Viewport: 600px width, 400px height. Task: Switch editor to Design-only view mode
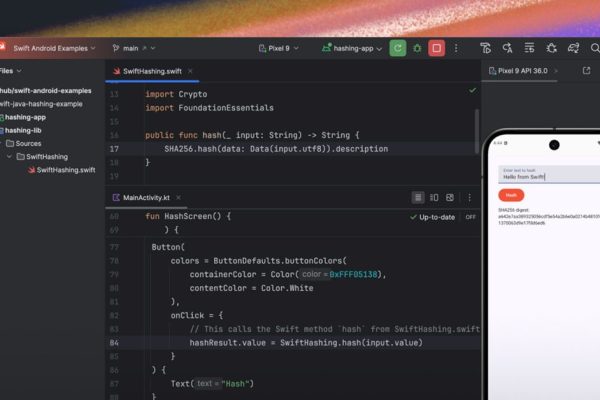[x=452, y=198]
